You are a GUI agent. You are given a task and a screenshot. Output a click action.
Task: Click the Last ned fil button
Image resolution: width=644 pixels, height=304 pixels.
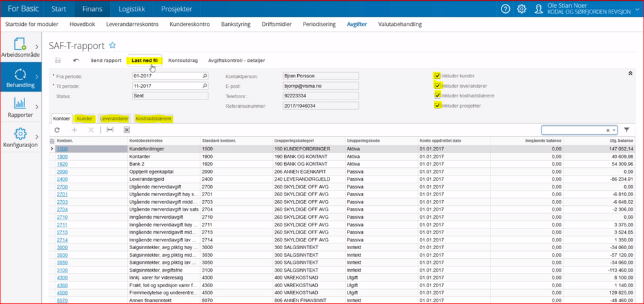(144, 61)
